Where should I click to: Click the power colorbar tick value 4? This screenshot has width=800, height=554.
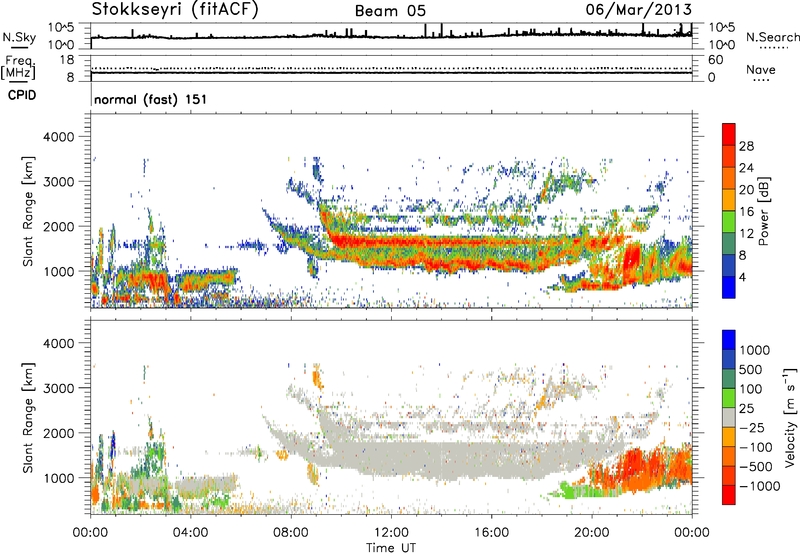point(742,277)
